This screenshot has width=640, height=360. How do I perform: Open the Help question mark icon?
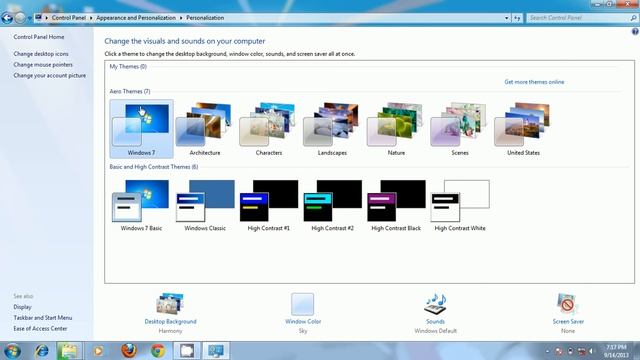(635, 32)
